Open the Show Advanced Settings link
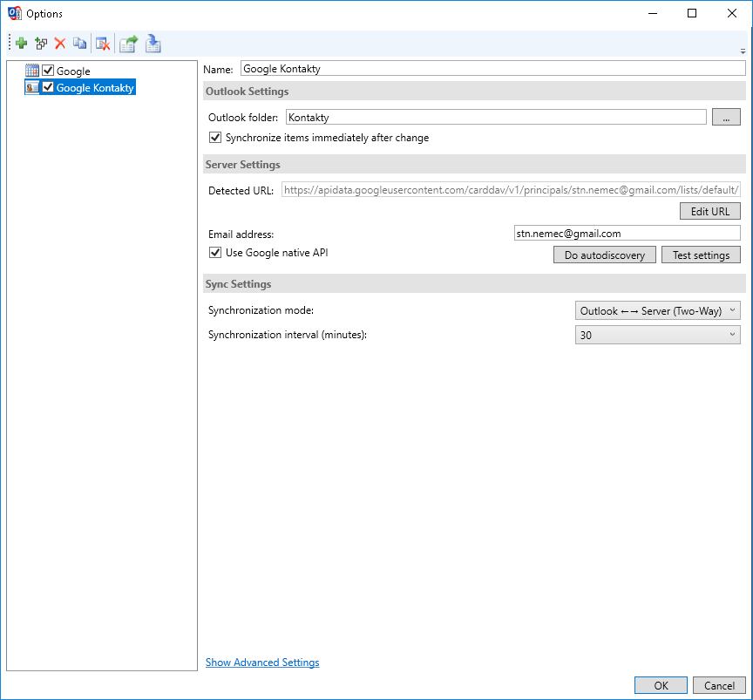 click(x=262, y=663)
